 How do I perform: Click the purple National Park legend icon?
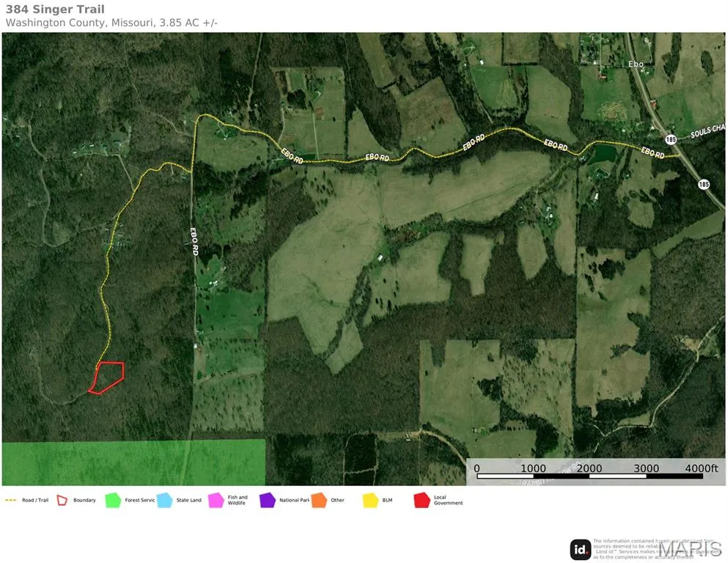[x=267, y=500]
